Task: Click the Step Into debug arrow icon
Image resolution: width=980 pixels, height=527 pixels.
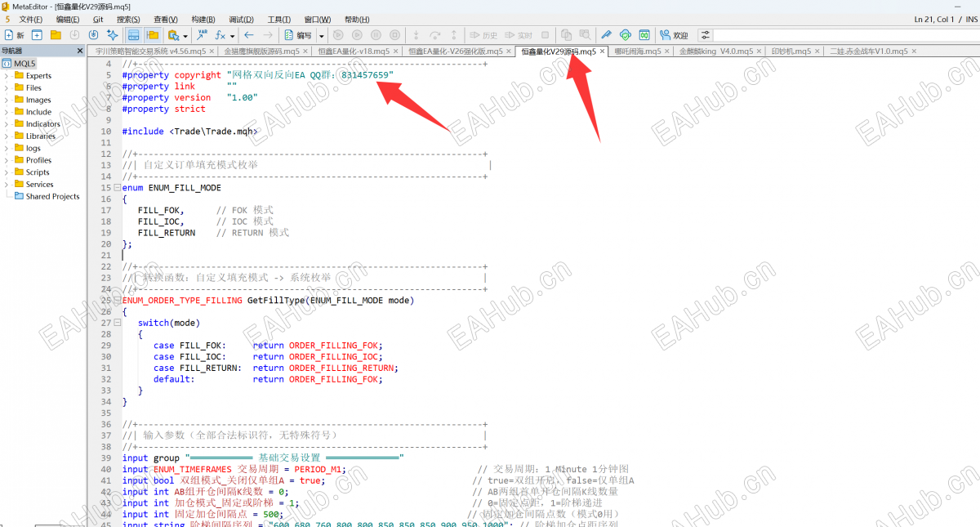Action: click(416, 35)
